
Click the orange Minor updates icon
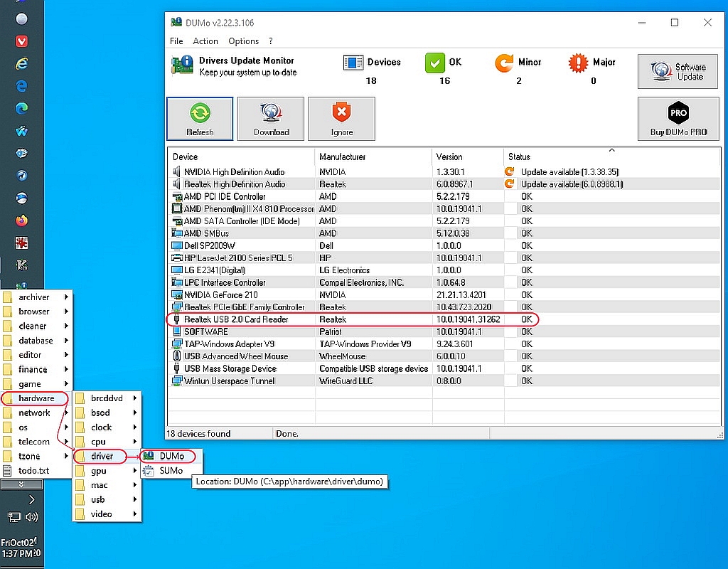coord(504,63)
